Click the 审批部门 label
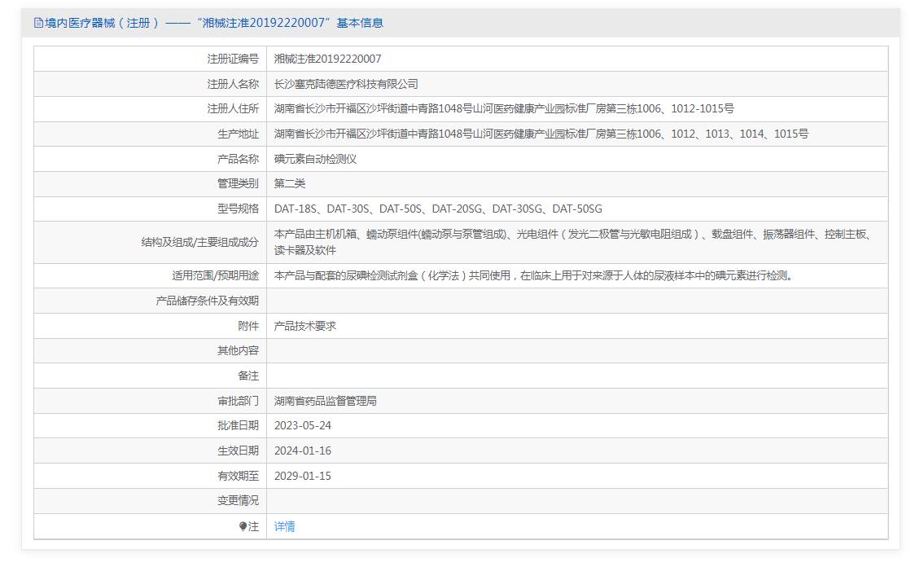This screenshot has width=924, height=567. pos(238,402)
